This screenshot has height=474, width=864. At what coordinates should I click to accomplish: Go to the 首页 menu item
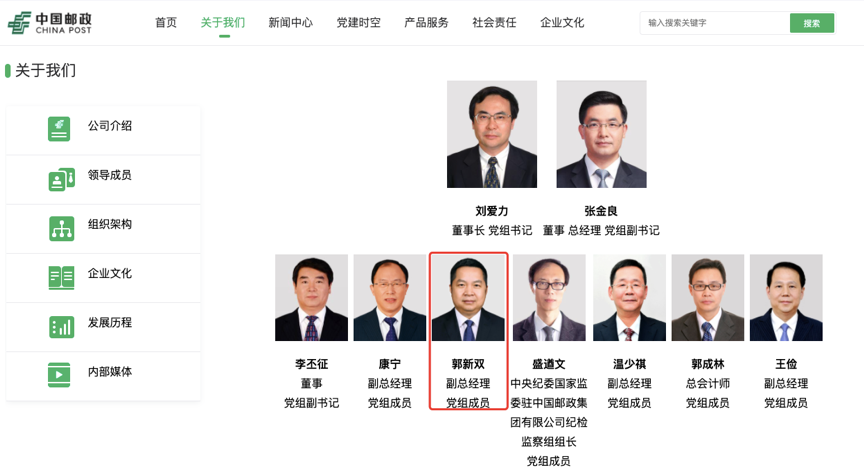pyautogui.click(x=166, y=23)
